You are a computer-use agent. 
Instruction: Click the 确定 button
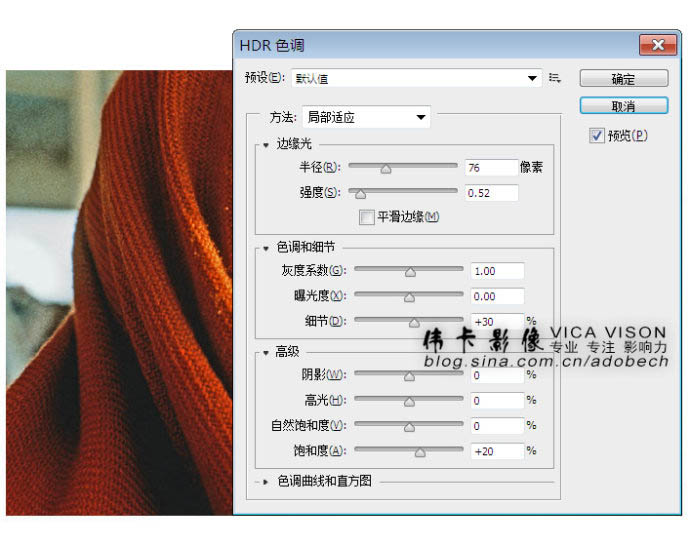click(x=622, y=79)
